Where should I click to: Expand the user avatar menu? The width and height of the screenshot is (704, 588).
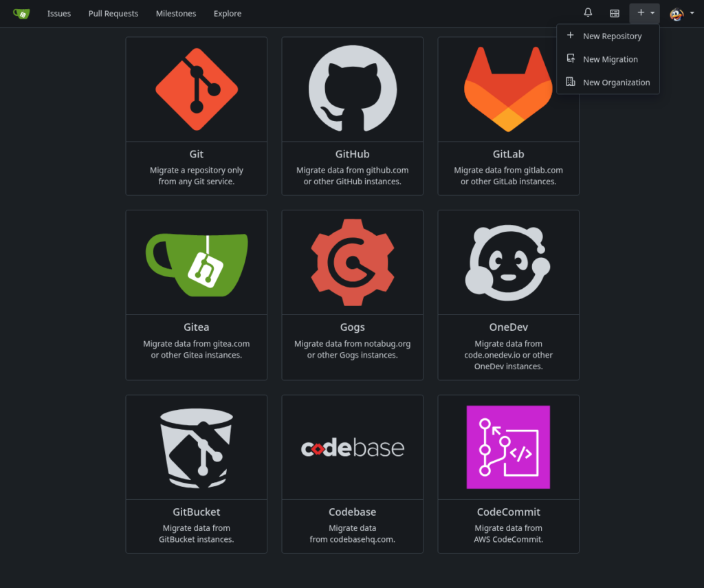681,13
